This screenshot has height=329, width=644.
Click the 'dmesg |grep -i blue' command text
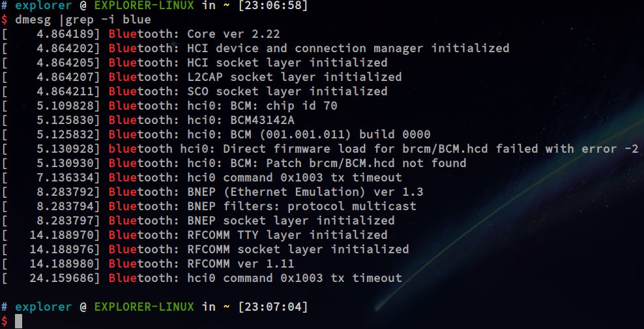[83, 20]
